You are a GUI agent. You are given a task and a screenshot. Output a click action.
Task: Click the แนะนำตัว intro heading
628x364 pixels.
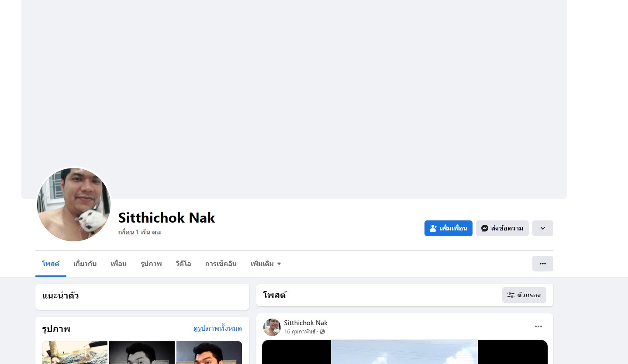[60, 296]
